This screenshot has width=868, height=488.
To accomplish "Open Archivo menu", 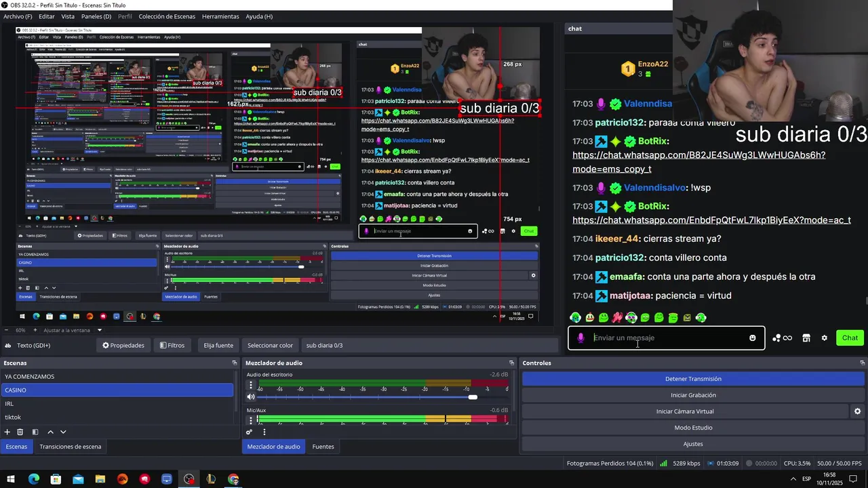I will 18,16.
